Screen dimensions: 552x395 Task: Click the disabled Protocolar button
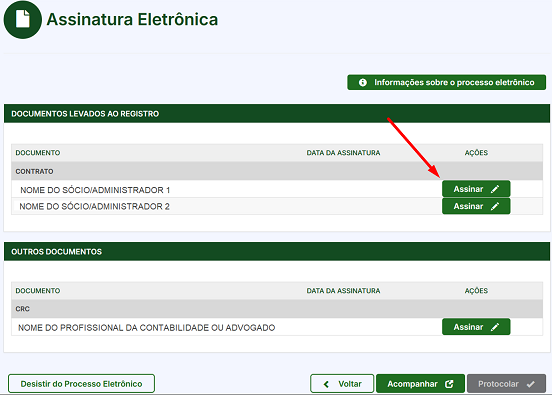point(506,383)
